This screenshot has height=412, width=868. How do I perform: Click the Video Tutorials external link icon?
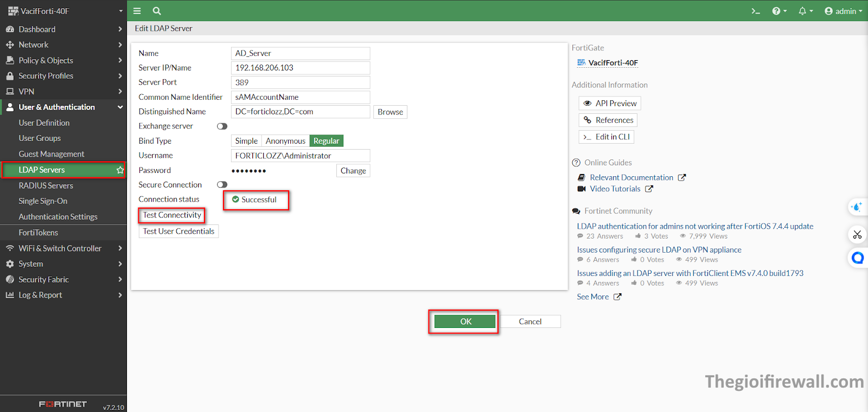coord(649,189)
